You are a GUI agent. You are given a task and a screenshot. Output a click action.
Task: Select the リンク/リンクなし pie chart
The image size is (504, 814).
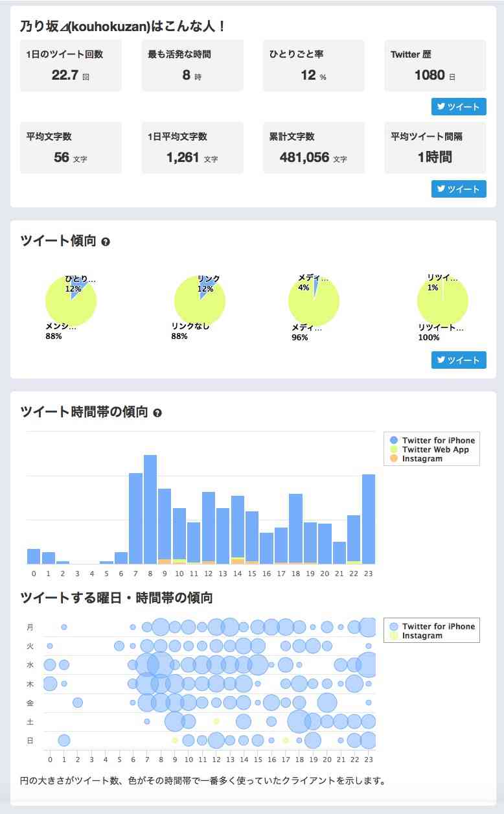click(200, 301)
